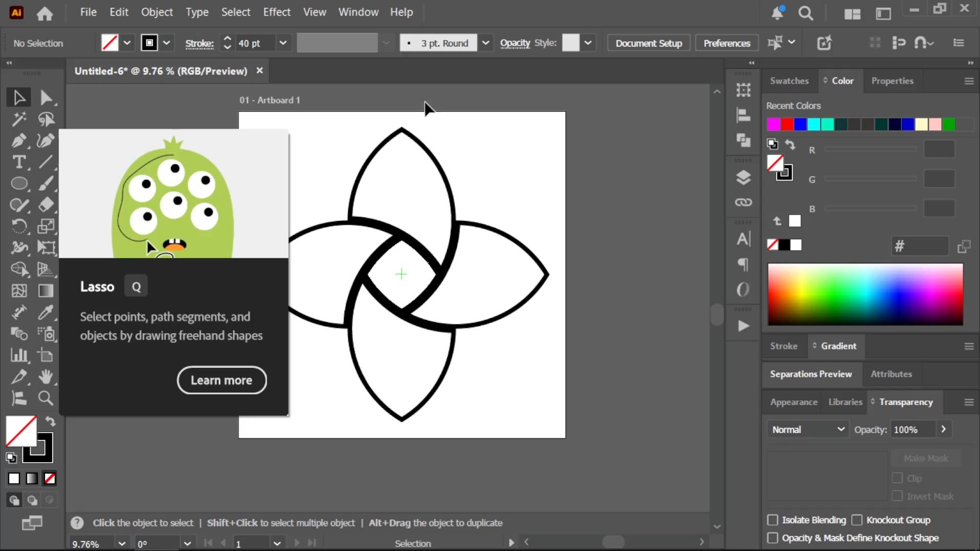Select the Shape Builder tool
The image size is (980, 551).
[x=19, y=269]
